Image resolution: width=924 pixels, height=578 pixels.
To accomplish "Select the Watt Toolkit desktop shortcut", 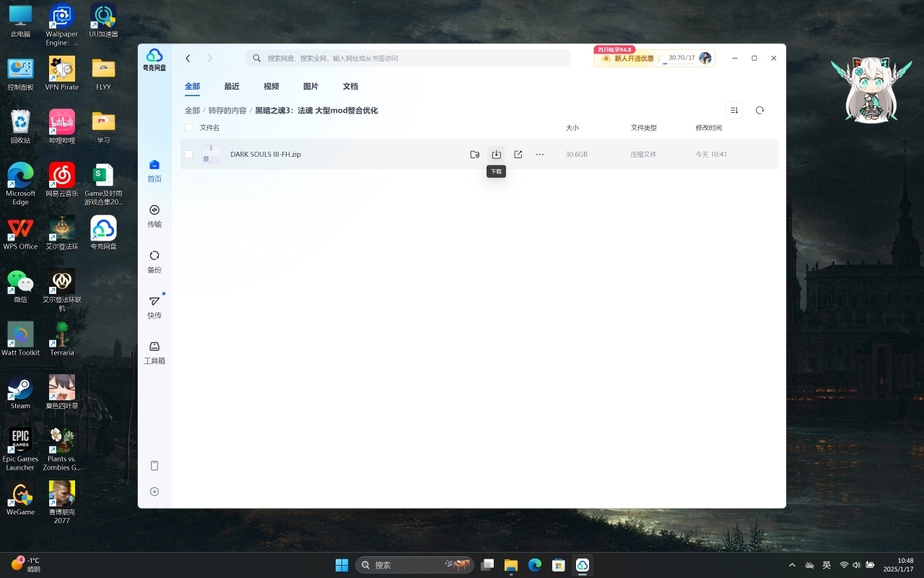I will [20, 339].
